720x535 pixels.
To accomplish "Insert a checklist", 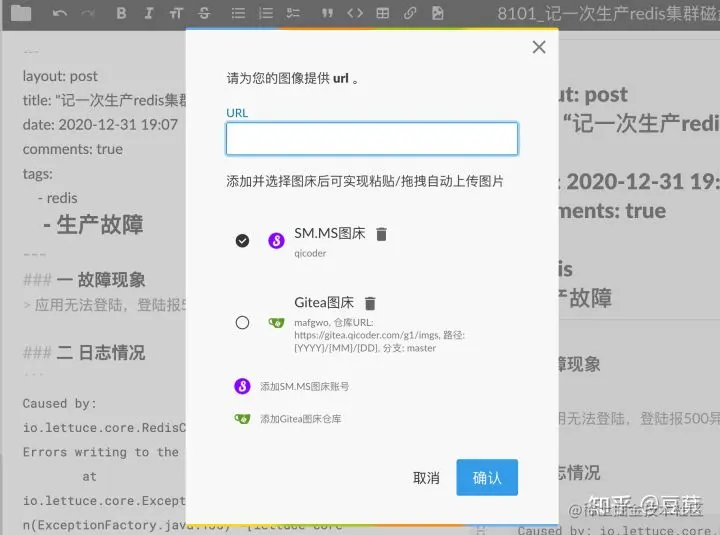I will (293, 13).
